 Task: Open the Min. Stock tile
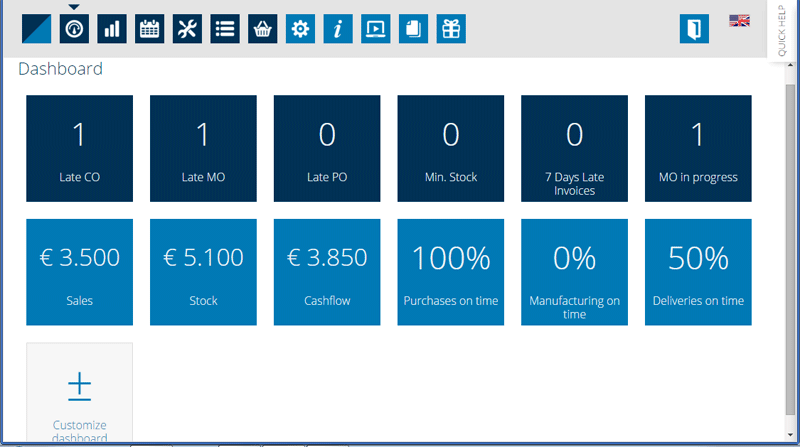(x=451, y=148)
